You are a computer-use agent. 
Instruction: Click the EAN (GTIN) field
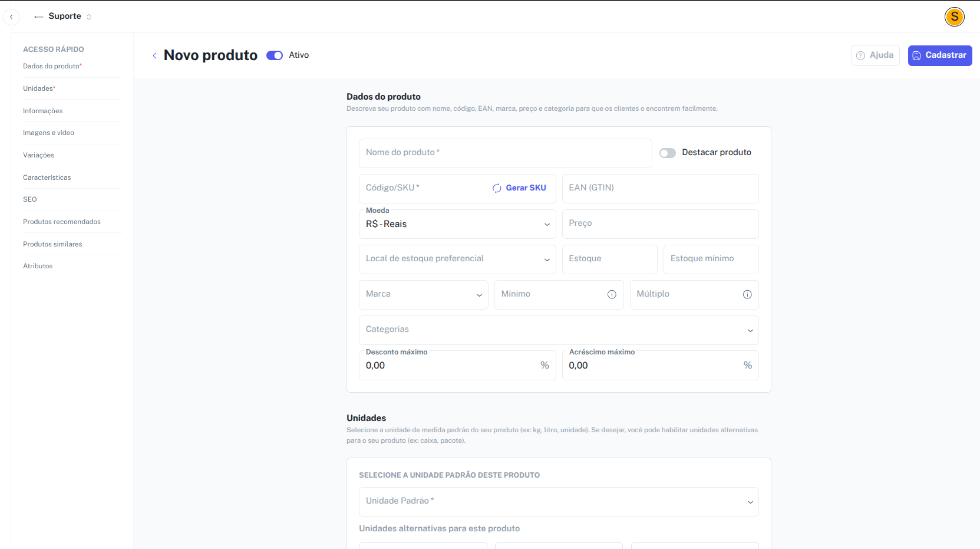click(x=660, y=189)
